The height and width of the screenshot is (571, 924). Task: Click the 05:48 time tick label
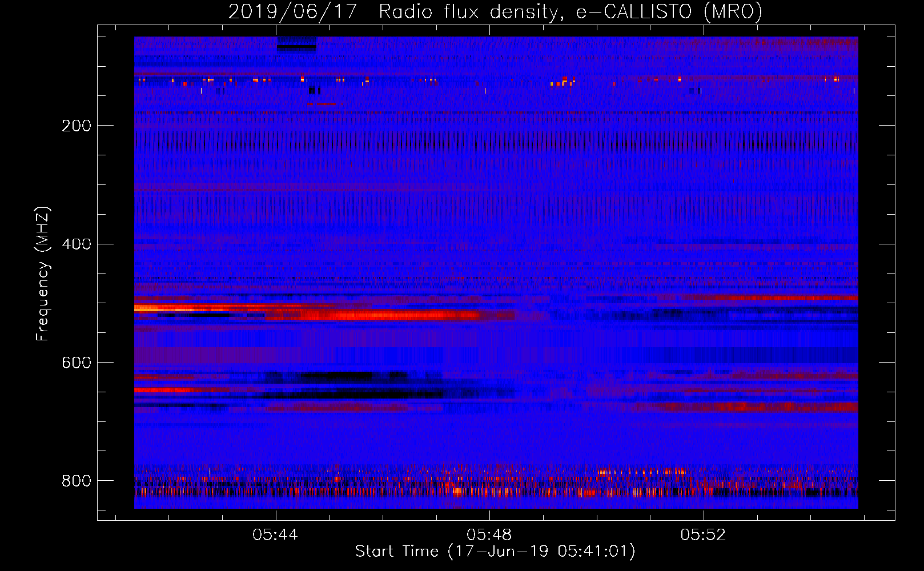click(489, 534)
